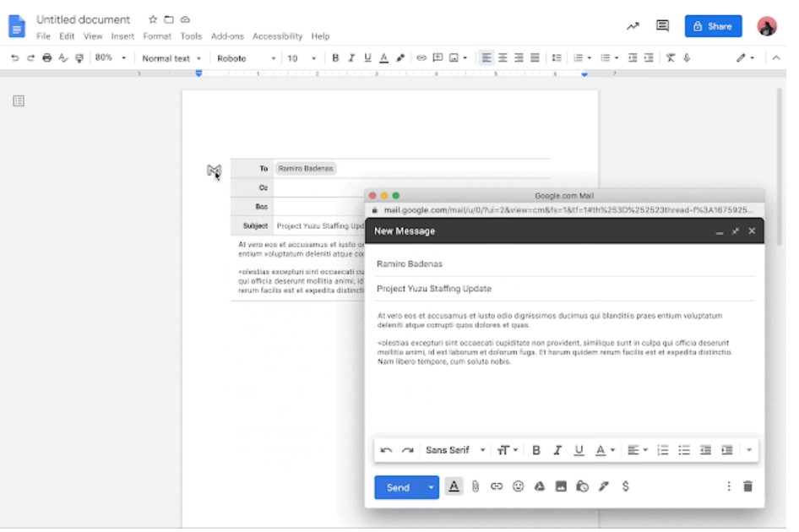Click the Share button
Image resolution: width=799 pixels, height=532 pixels.
point(713,26)
